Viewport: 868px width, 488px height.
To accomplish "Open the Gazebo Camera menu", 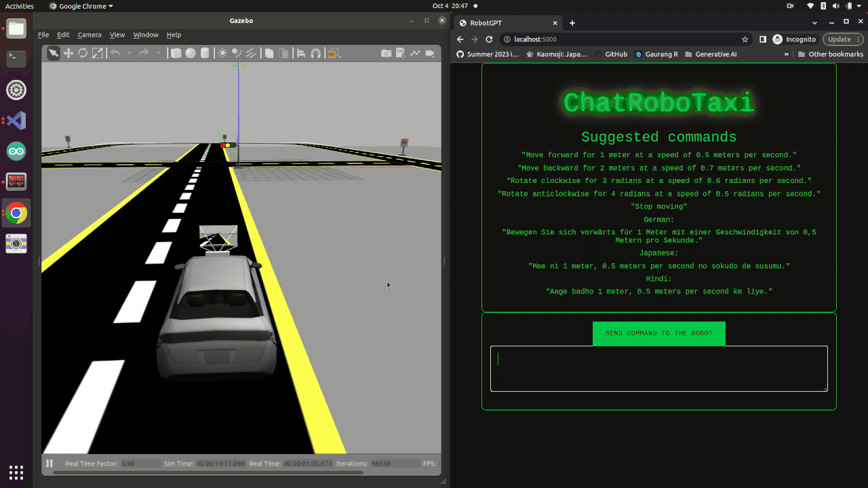I will 90,35.
